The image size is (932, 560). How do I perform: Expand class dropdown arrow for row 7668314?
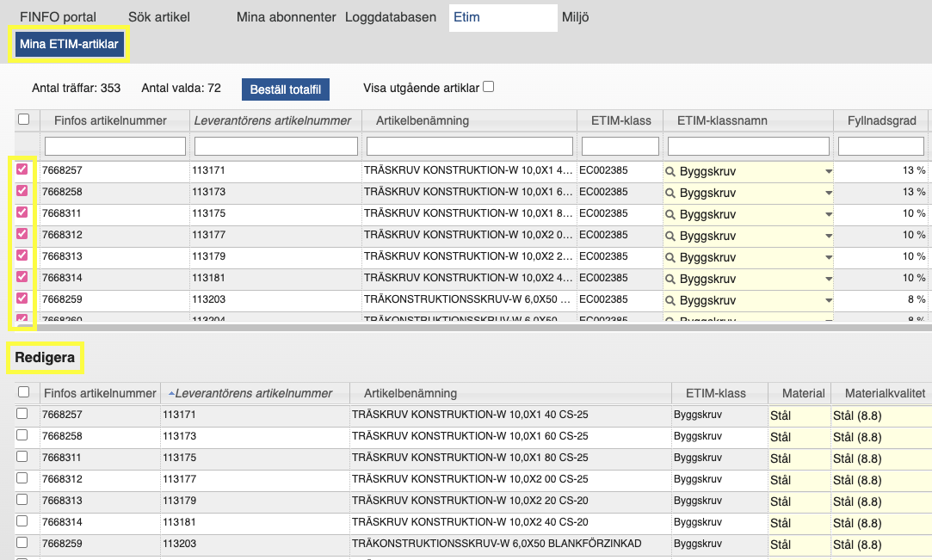click(828, 280)
